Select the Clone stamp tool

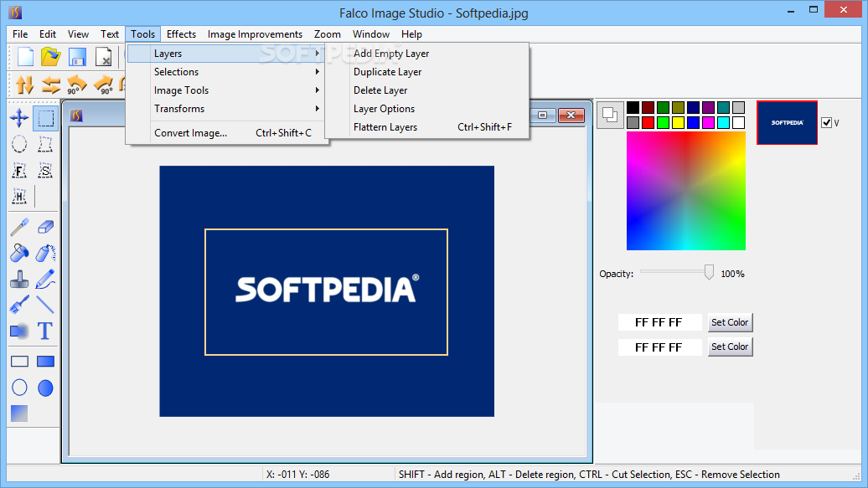click(x=19, y=280)
